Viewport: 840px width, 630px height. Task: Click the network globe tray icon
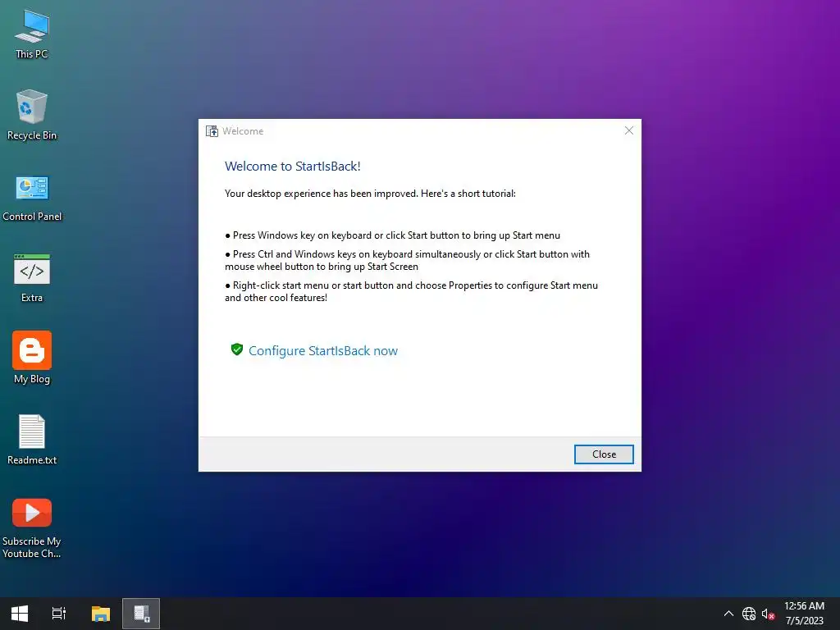(749, 614)
